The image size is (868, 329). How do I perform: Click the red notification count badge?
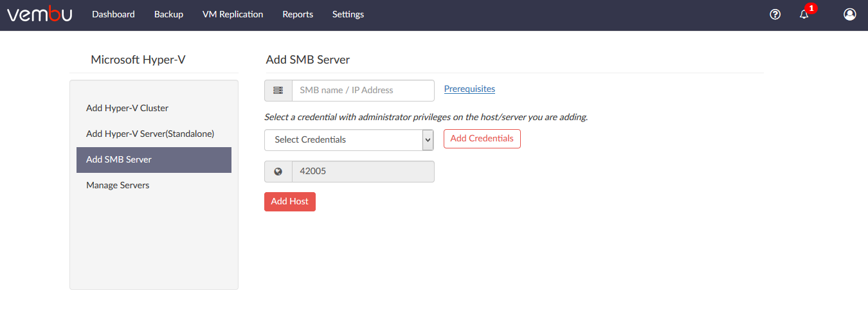811,8
